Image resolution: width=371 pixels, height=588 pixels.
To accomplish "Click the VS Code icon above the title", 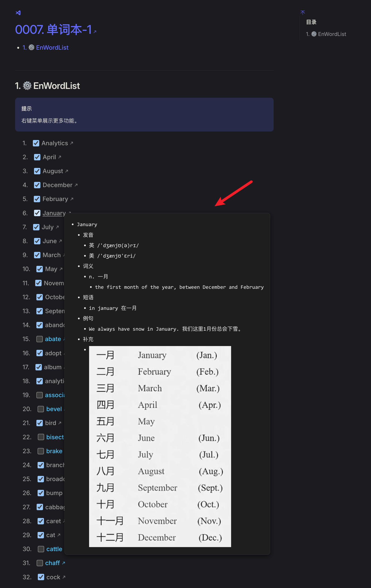I will (x=18, y=13).
